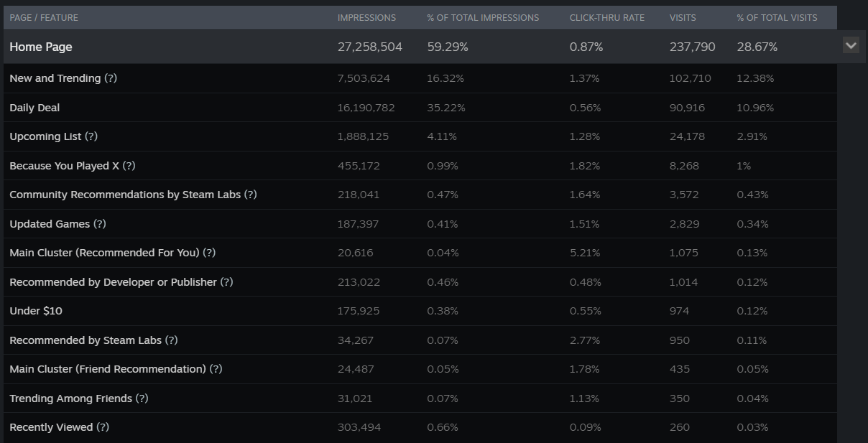This screenshot has width=868, height=443.
Task: Click Recommended by Steam Labs rate 2.77%
Action: click(585, 340)
